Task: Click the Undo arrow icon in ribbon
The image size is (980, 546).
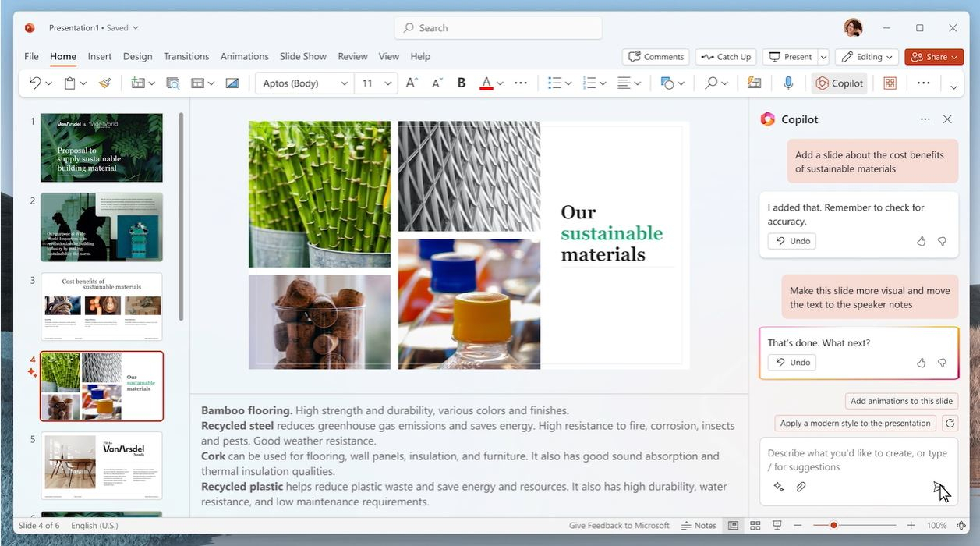Action: (x=34, y=83)
